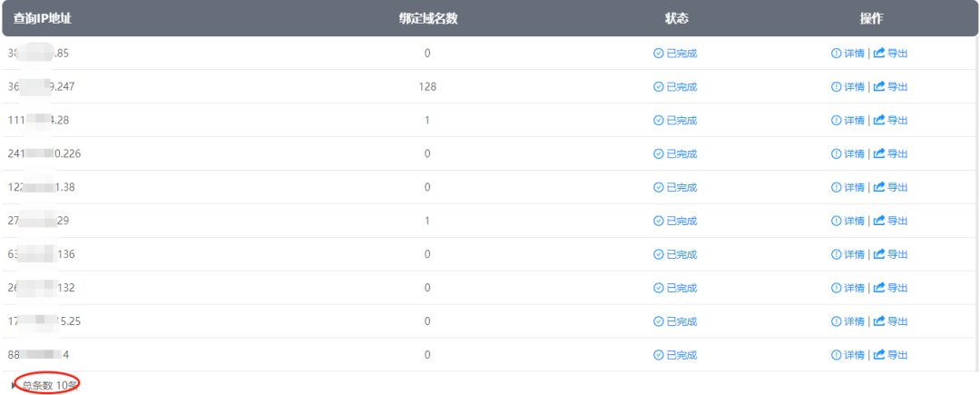Click 导出 in the row ending 29
980x395 pixels.
point(897,221)
